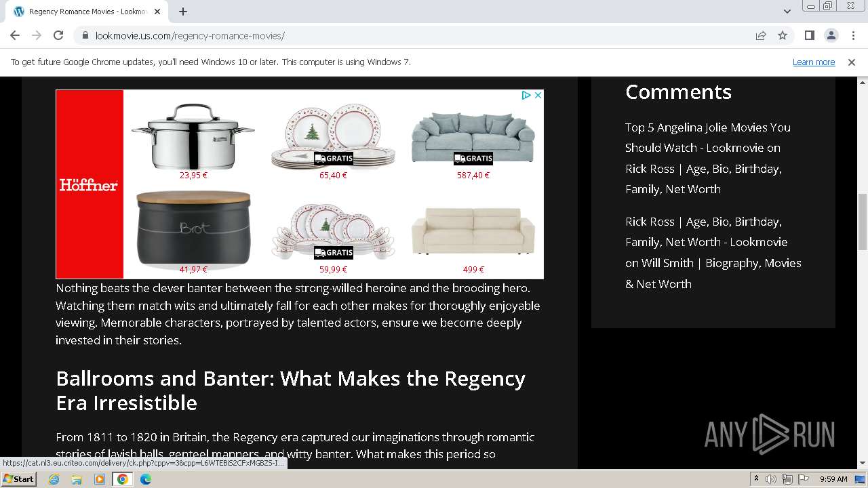Click the page vertical scrollbar thumb
Screen dimensions: 868x488
[x=863, y=222]
